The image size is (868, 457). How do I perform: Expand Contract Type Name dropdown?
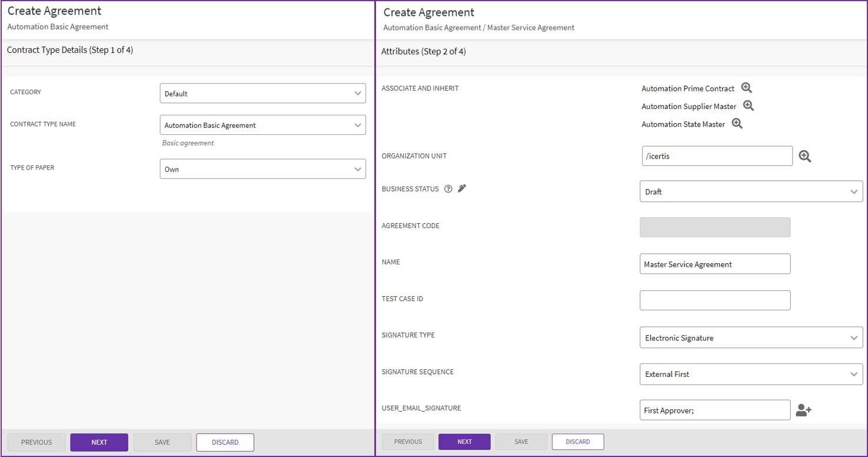[262, 125]
